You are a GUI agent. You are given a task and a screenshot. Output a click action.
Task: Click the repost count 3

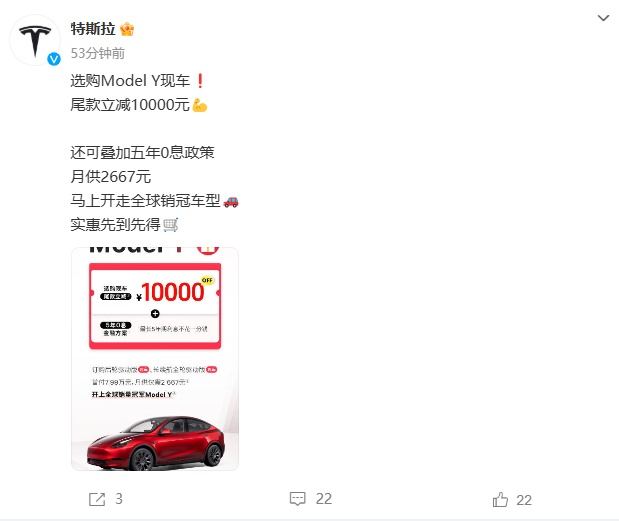tap(119, 499)
